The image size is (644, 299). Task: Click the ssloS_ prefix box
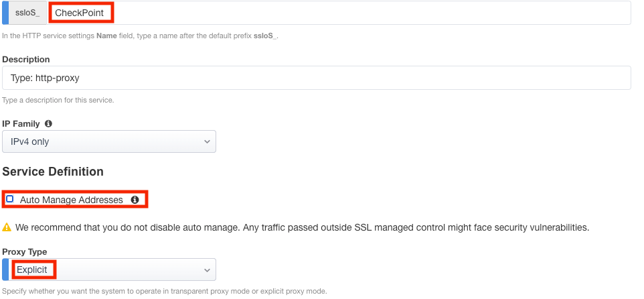click(27, 13)
